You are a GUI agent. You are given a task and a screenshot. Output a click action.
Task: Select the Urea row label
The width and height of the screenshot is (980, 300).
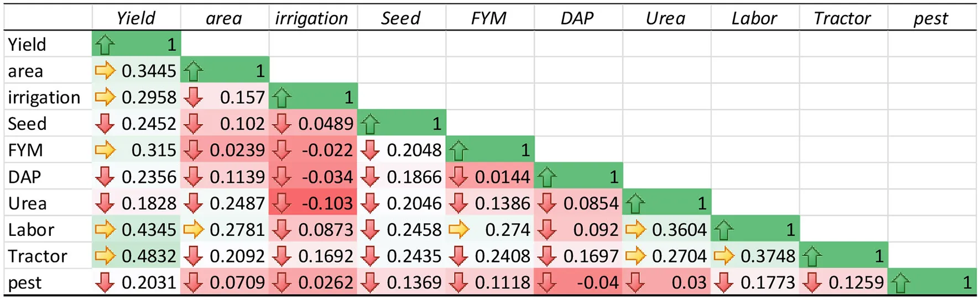tap(28, 203)
